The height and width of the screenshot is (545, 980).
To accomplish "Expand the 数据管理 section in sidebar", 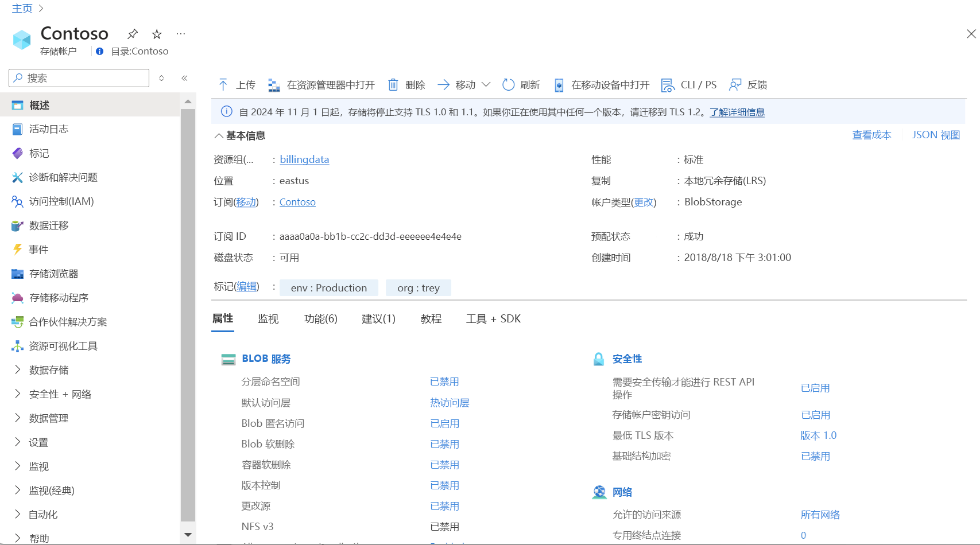I will [x=17, y=418].
